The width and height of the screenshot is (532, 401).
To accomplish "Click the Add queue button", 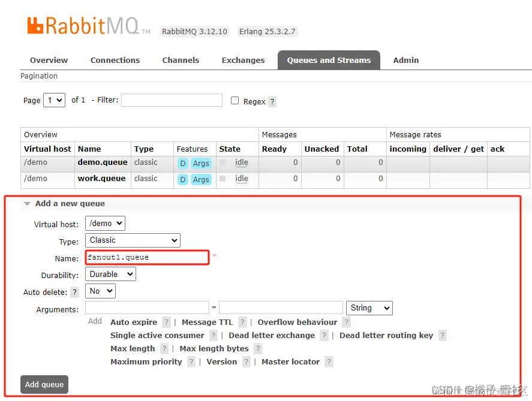I will (x=44, y=384).
